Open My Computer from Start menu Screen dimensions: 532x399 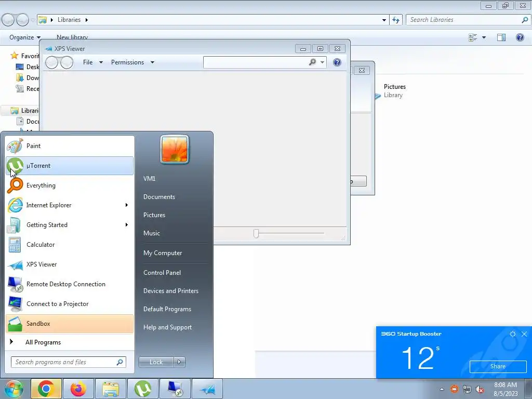(163, 253)
